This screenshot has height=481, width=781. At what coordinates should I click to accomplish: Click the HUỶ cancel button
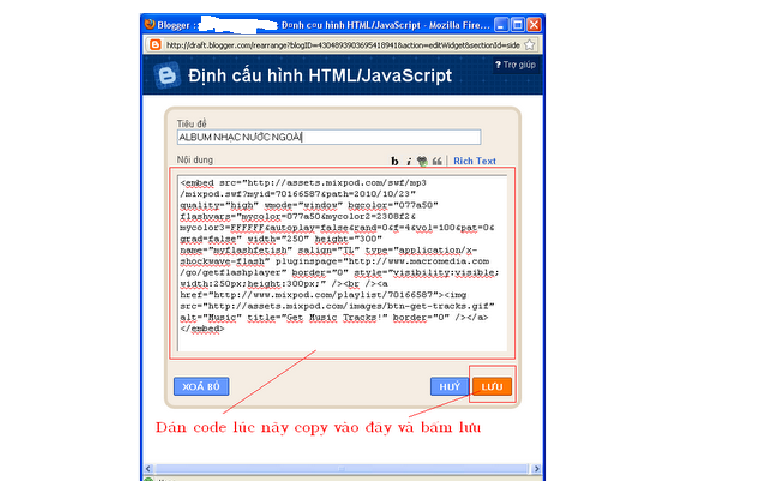[449, 387]
